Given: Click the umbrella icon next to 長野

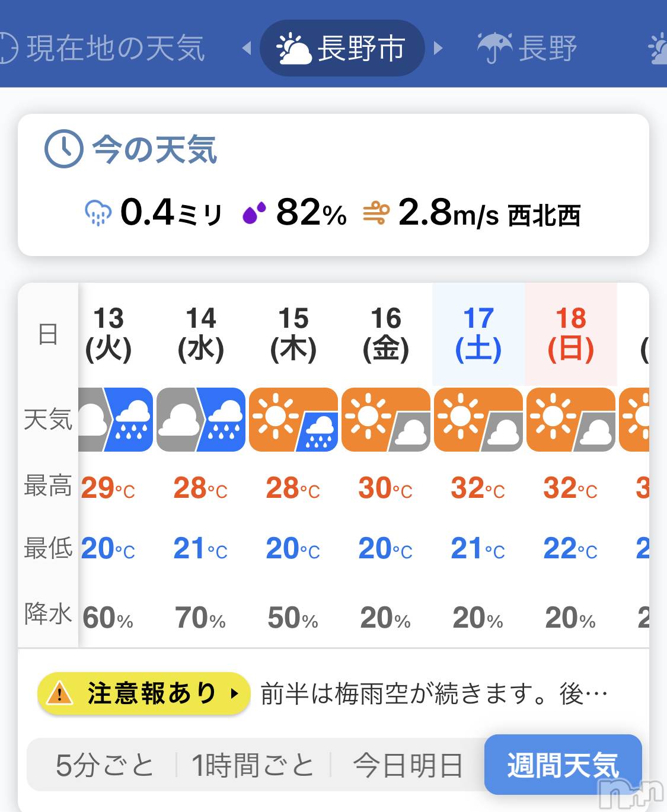Looking at the screenshot, I should point(494,48).
